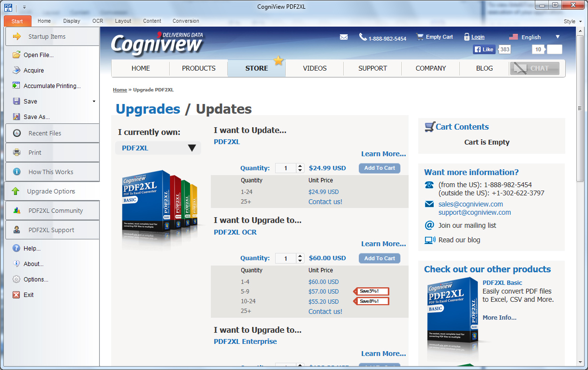Click the Options gear icon
The width and height of the screenshot is (588, 370).
(16, 279)
